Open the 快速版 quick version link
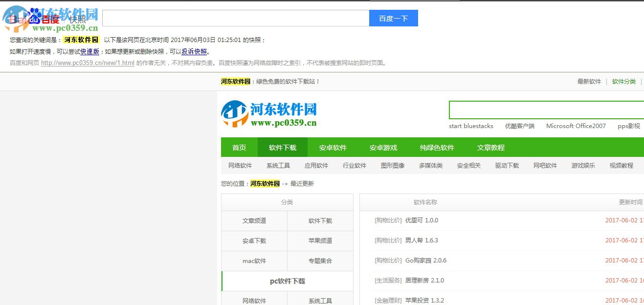 89,51
